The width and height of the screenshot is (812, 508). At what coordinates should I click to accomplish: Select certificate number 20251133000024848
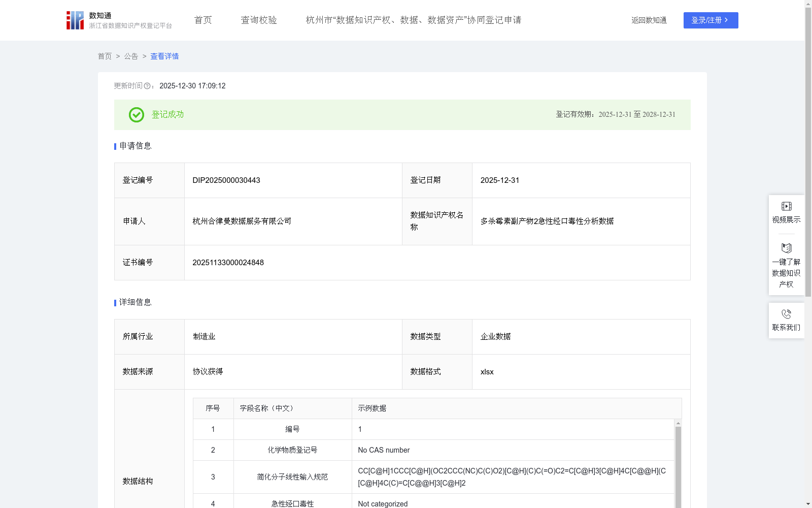(228, 263)
